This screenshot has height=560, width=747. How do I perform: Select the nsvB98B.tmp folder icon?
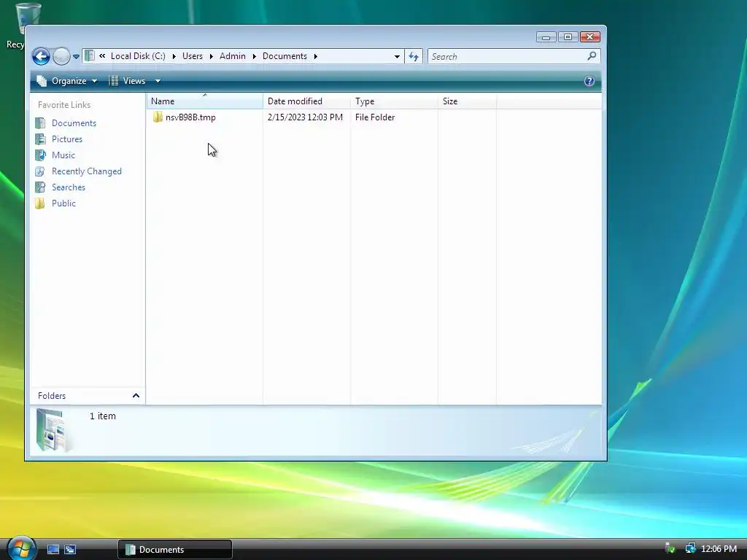[158, 117]
